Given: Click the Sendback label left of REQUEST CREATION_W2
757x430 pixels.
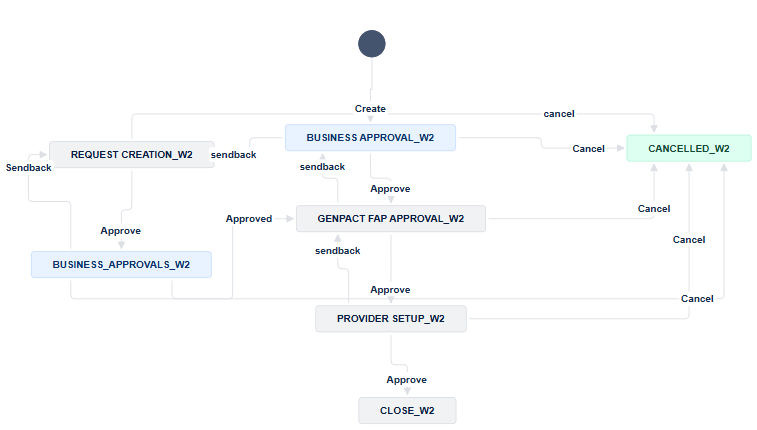Looking at the screenshot, I should (28, 167).
